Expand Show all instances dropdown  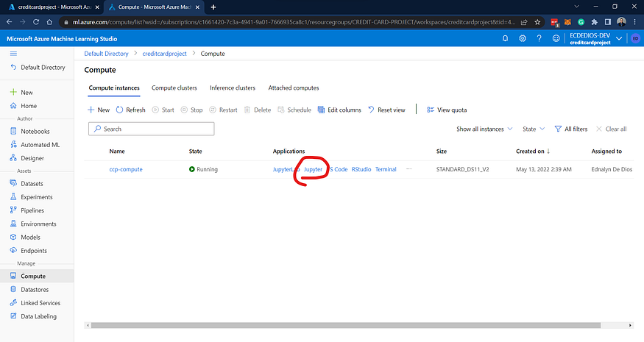484,129
